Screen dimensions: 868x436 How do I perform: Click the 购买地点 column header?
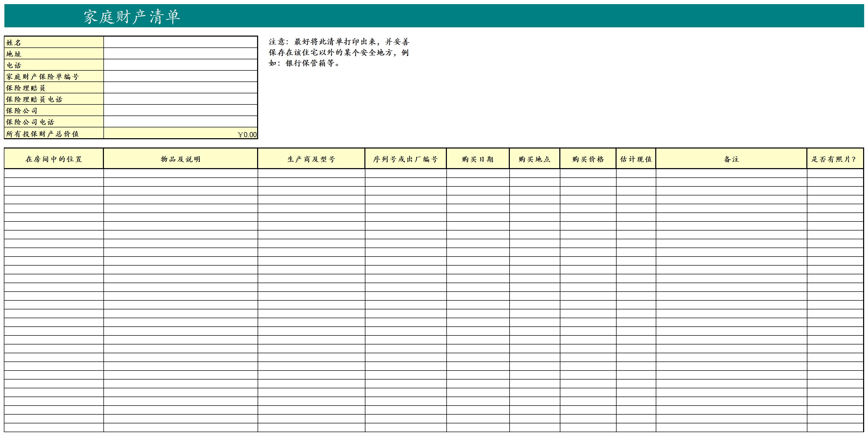point(534,159)
